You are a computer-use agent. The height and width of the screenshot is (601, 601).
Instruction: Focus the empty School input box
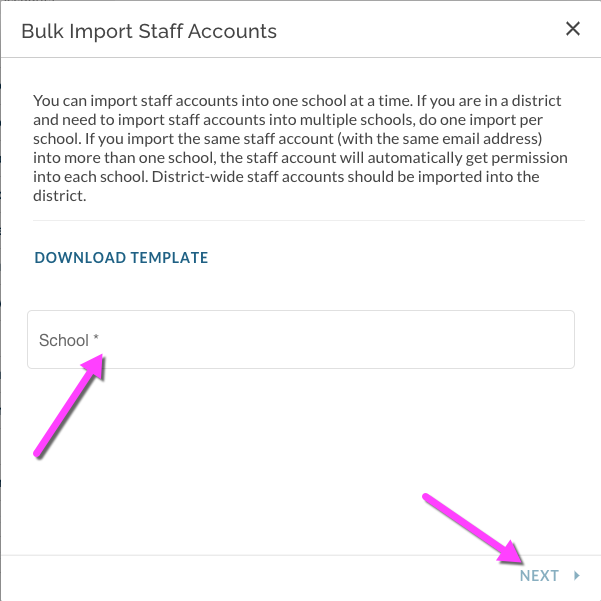coord(301,340)
